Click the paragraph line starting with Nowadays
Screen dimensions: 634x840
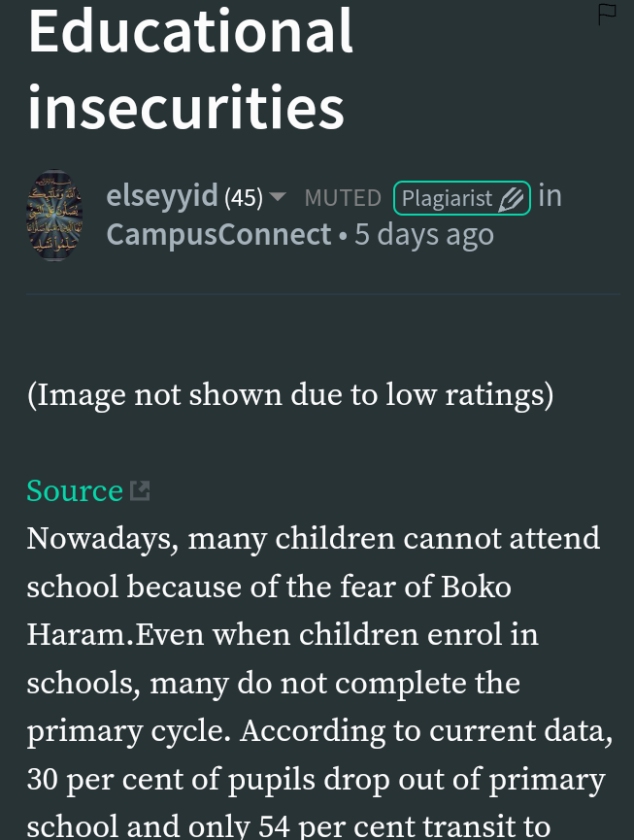coord(314,538)
